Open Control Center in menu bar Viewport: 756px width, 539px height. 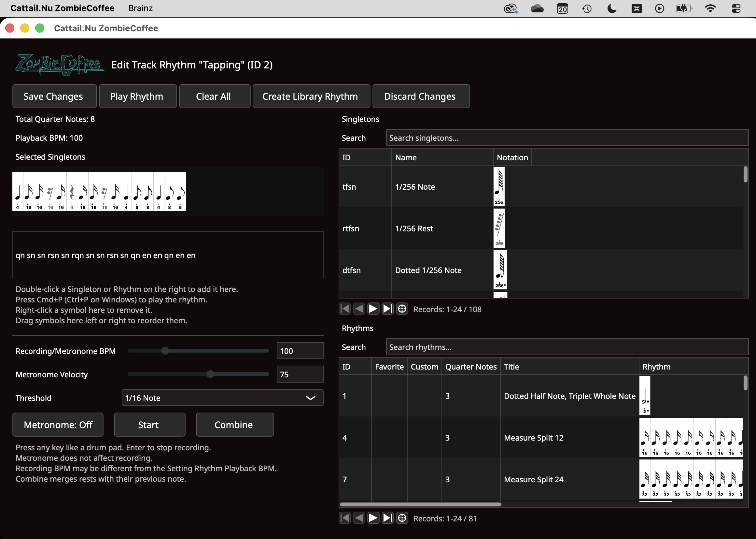(736, 8)
